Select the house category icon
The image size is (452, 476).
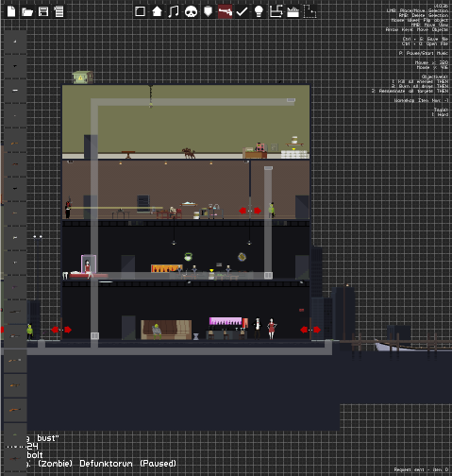pyautogui.click(x=157, y=11)
